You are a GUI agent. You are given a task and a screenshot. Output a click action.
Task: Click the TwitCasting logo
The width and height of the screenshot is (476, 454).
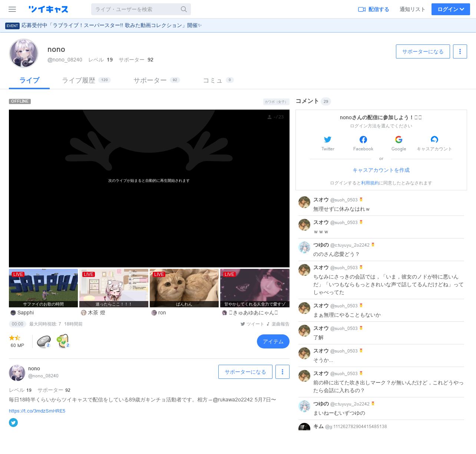[48, 9]
